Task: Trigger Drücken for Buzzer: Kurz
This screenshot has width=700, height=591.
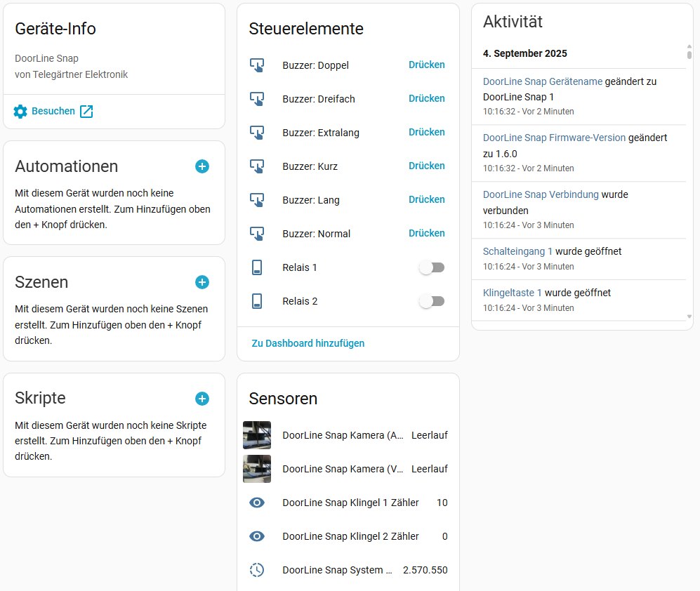Action: click(427, 166)
